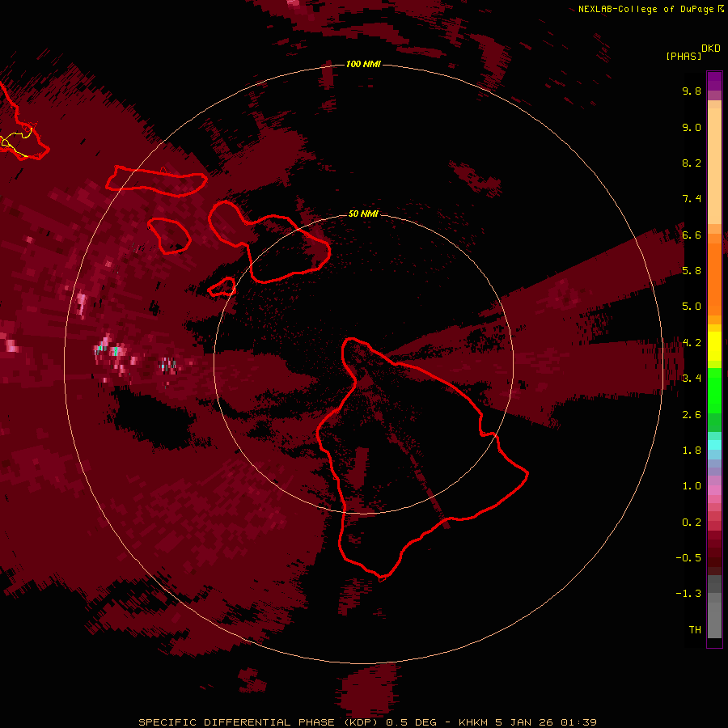This screenshot has width=728, height=728.
Task: Click the bright cyan-pink radar echo cluster
Action: coord(112,349)
